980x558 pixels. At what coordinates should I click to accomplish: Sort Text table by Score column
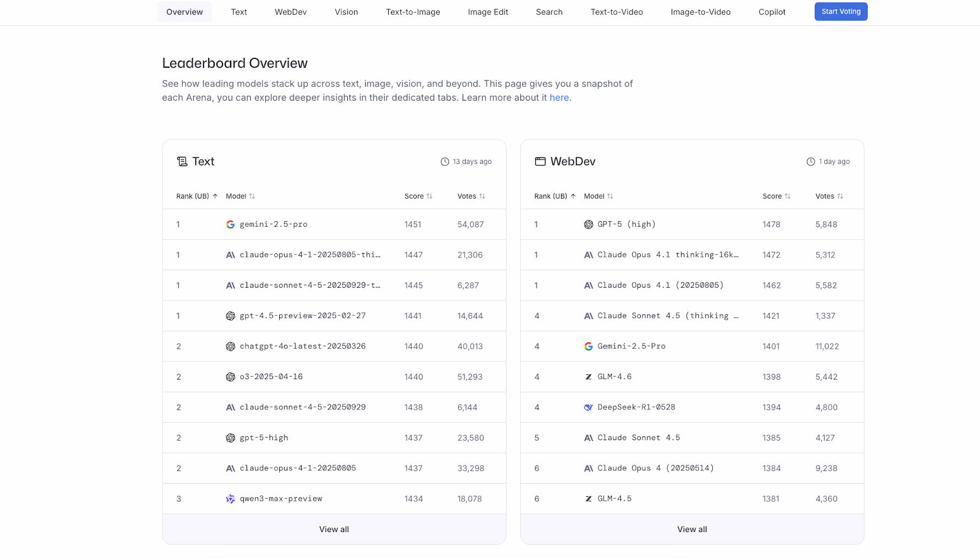coord(418,196)
